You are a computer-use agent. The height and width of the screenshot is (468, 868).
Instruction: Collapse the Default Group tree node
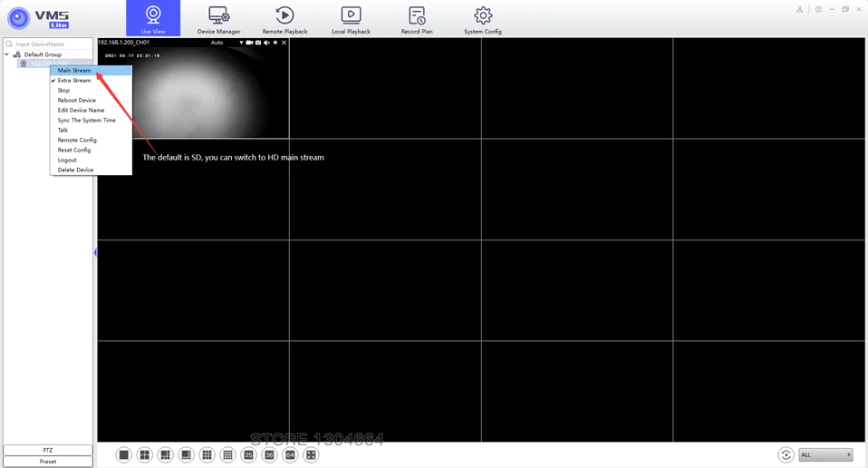[6, 54]
